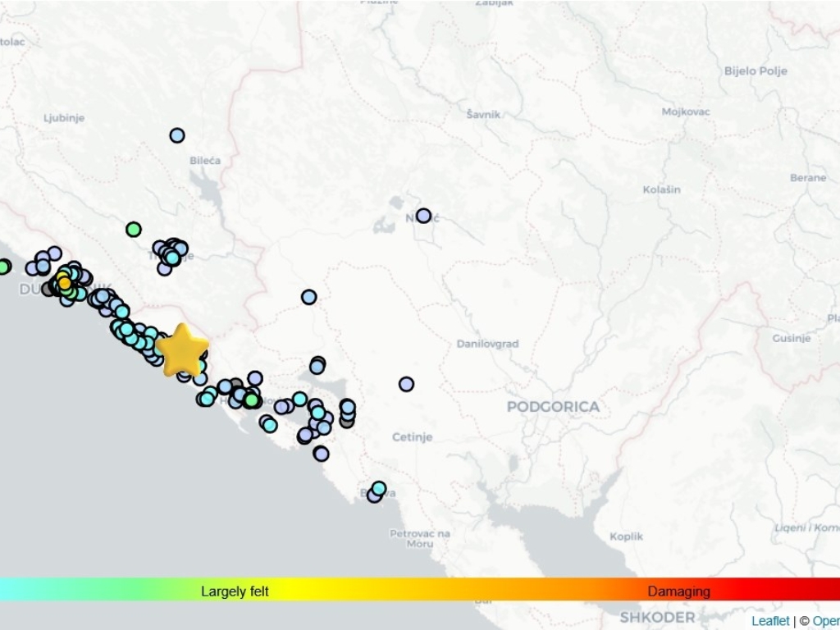The image size is (840, 630).
Task: Click the Bileća town label
Action: (205, 160)
